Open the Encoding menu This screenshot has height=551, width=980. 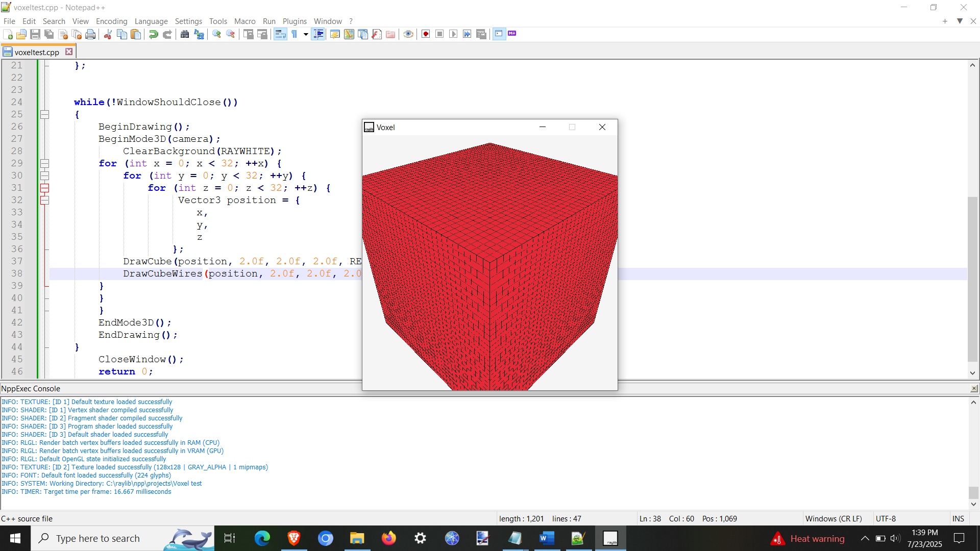point(111,21)
